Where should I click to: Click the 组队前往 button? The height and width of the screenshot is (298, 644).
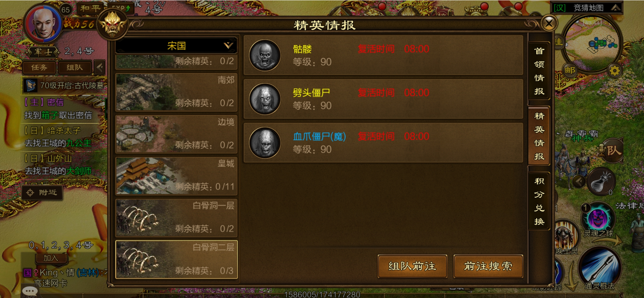click(x=412, y=266)
